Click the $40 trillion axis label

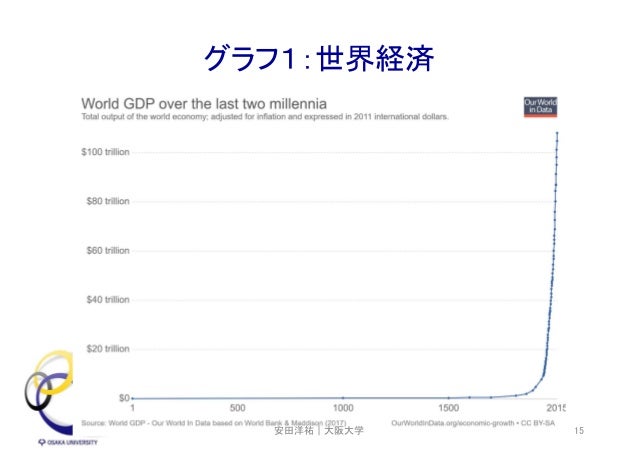(108, 300)
